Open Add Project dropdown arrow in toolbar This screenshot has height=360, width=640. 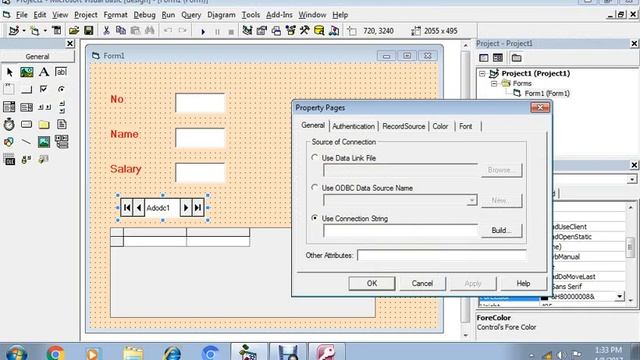[24, 31]
